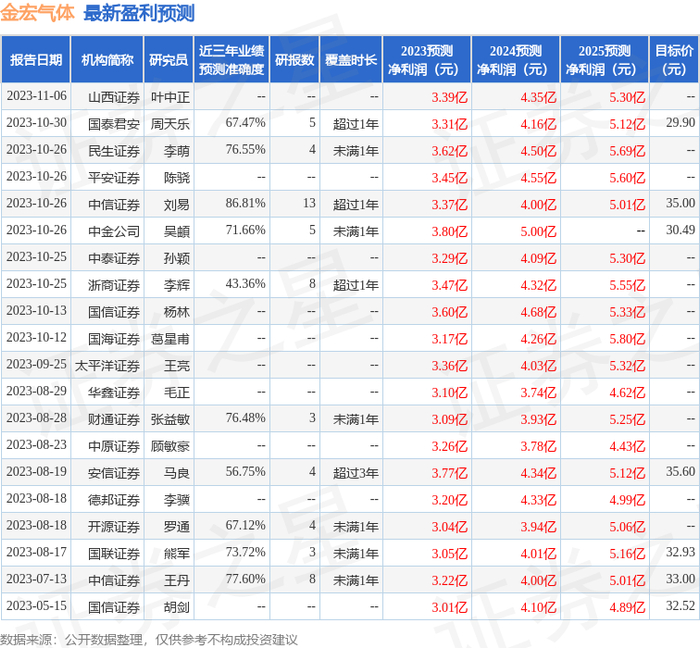Click the date 2023-11-06
This screenshot has width=700, height=648.
(37, 96)
